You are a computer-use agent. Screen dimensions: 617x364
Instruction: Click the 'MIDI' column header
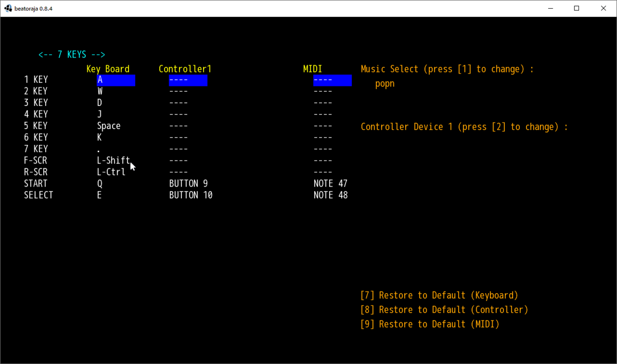tap(313, 69)
